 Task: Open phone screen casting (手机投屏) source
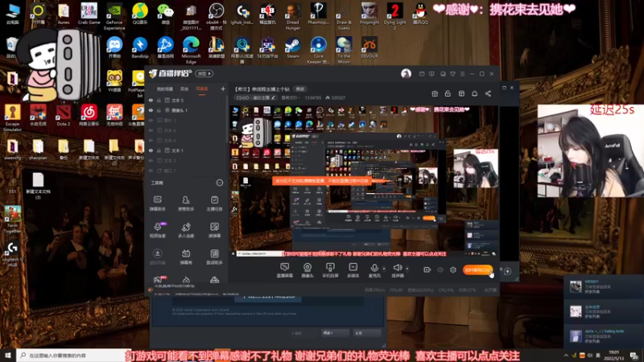(330, 270)
